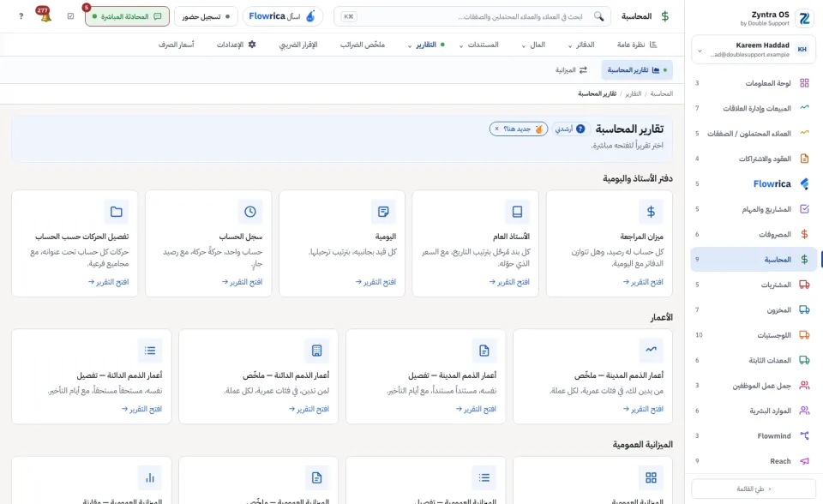This screenshot has height=504, width=823.
Task: Open the Reach megaphone icon in sidebar
Action: 804,461
